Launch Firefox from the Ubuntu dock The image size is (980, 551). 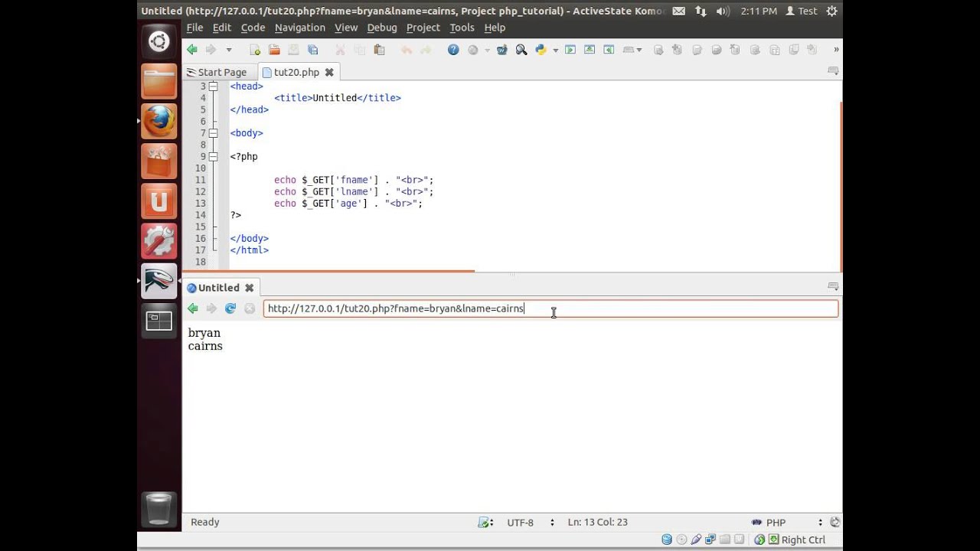pyautogui.click(x=159, y=120)
